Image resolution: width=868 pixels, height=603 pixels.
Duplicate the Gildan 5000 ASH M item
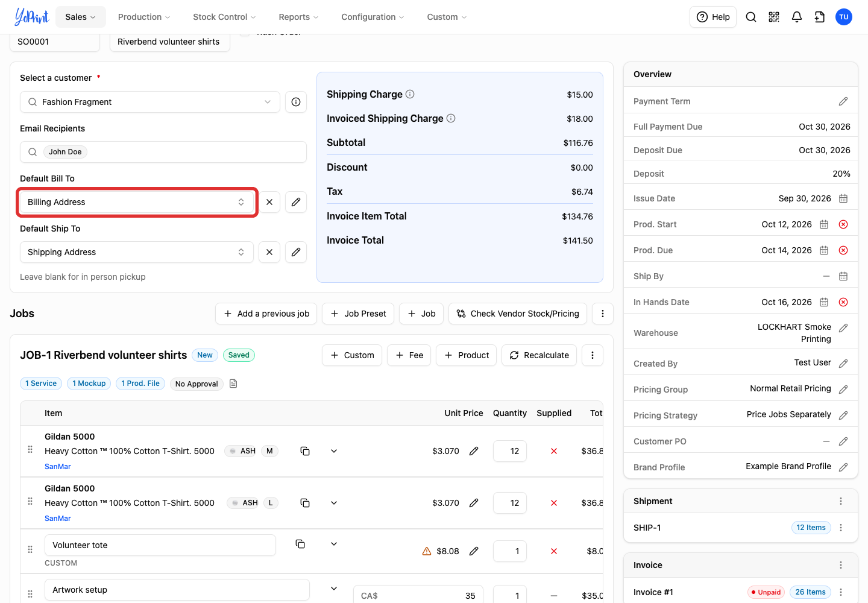(x=305, y=451)
